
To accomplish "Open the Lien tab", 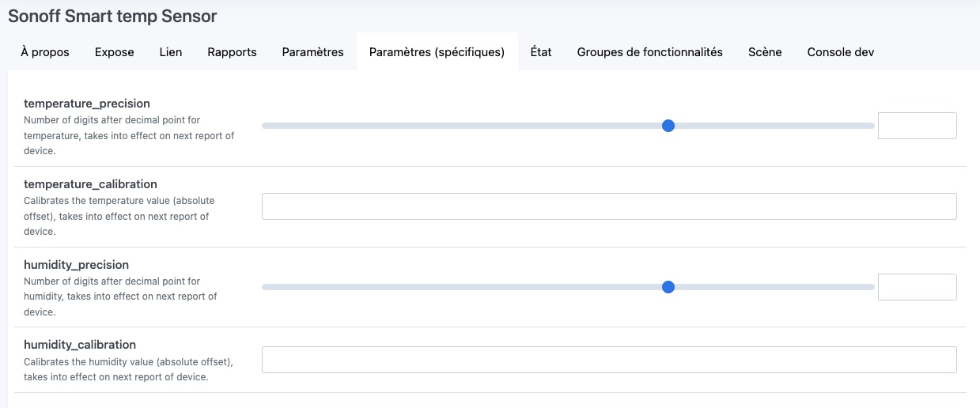I will tap(171, 52).
